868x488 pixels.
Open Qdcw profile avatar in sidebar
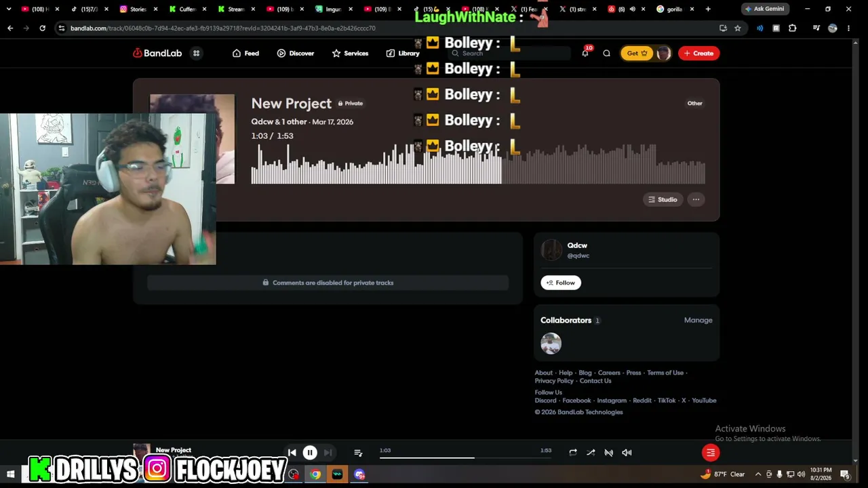pos(551,250)
